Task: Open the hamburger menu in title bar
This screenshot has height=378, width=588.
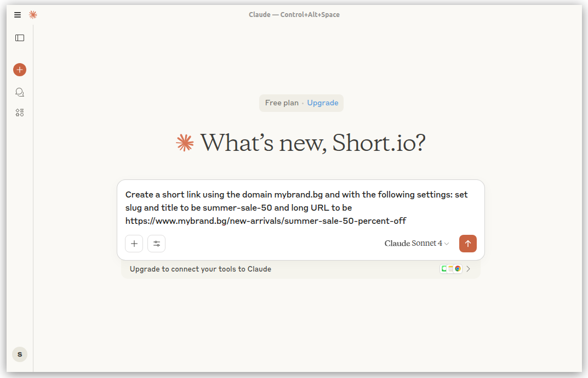Action: click(x=18, y=15)
